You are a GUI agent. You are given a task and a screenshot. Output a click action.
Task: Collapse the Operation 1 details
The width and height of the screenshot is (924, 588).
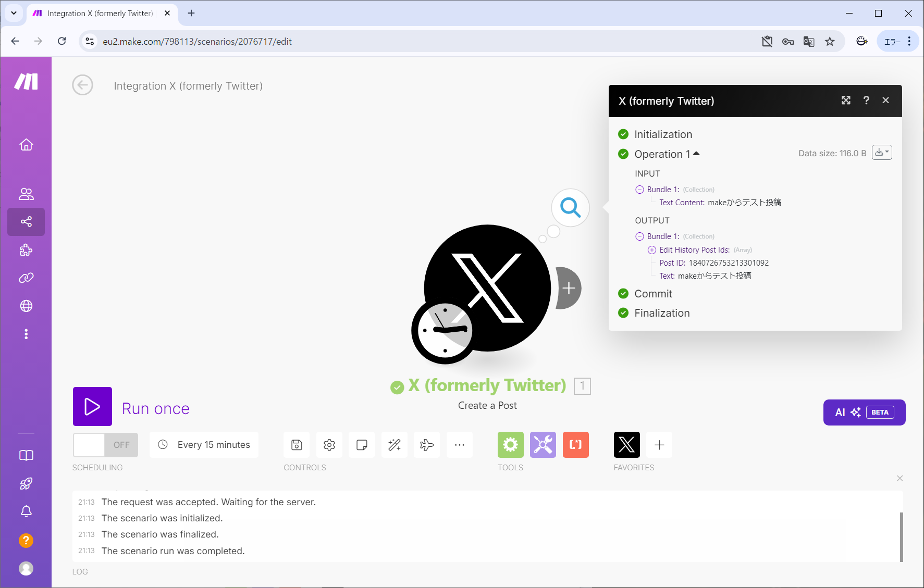point(697,153)
